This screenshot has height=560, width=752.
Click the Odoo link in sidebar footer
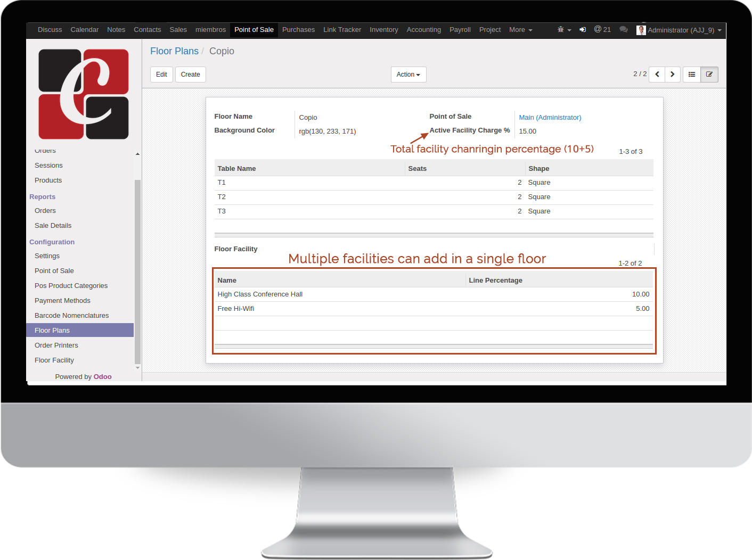(x=103, y=377)
